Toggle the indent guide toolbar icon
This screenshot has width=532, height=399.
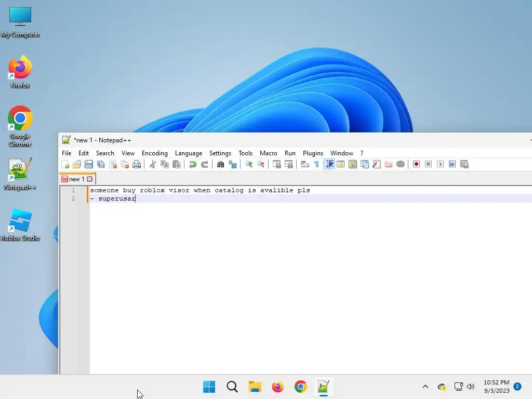329,165
